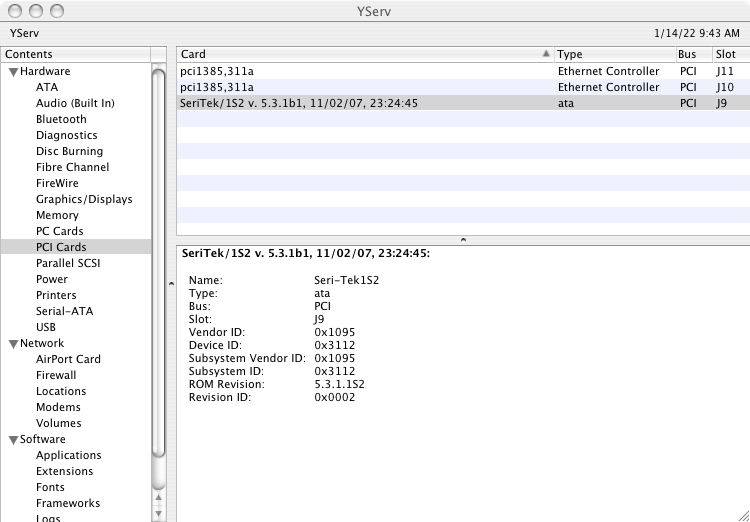Screen dimensions: 750x522
Task: Show Printers information
Action: coord(56,295)
